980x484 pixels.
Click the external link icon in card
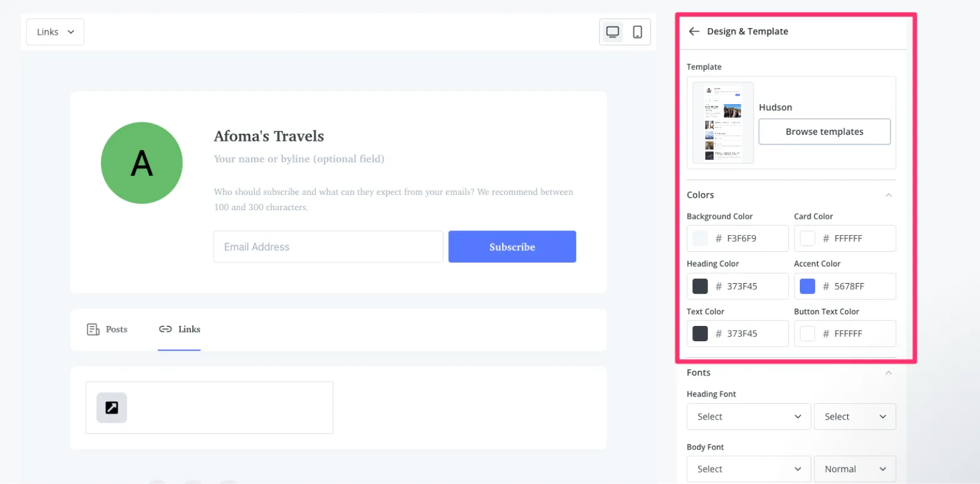111,407
